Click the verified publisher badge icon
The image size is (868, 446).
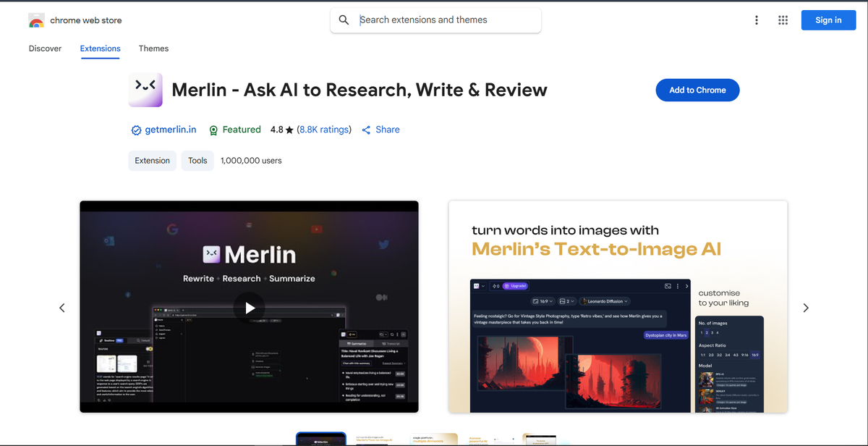pyautogui.click(x=136, y=130)
